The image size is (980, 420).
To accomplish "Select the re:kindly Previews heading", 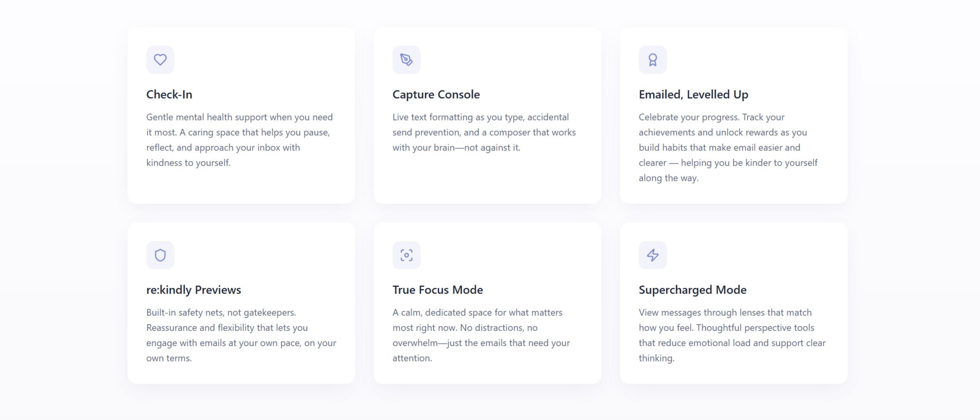I will (x=194, y=290).
